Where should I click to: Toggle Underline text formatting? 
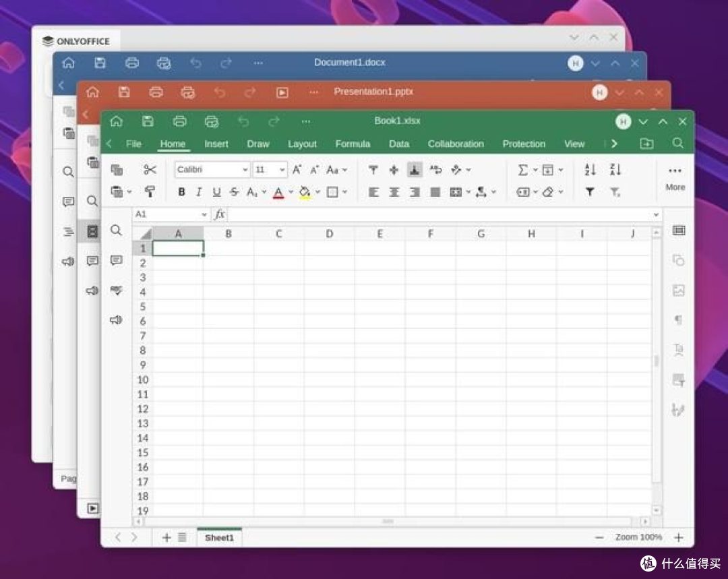point(216,191)
